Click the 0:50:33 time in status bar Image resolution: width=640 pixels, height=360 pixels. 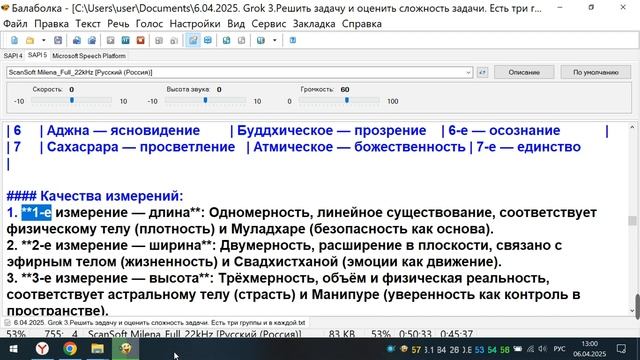[x=415, y=334]
